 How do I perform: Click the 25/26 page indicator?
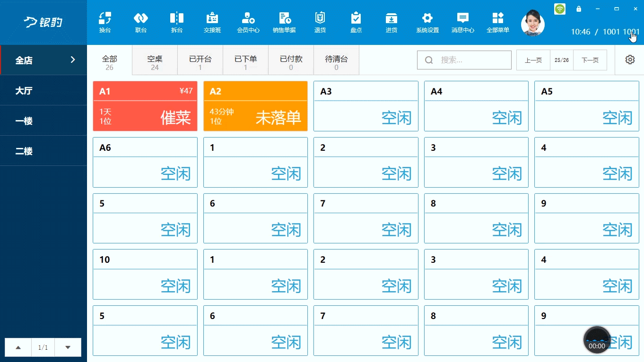(x=562, y=60)
